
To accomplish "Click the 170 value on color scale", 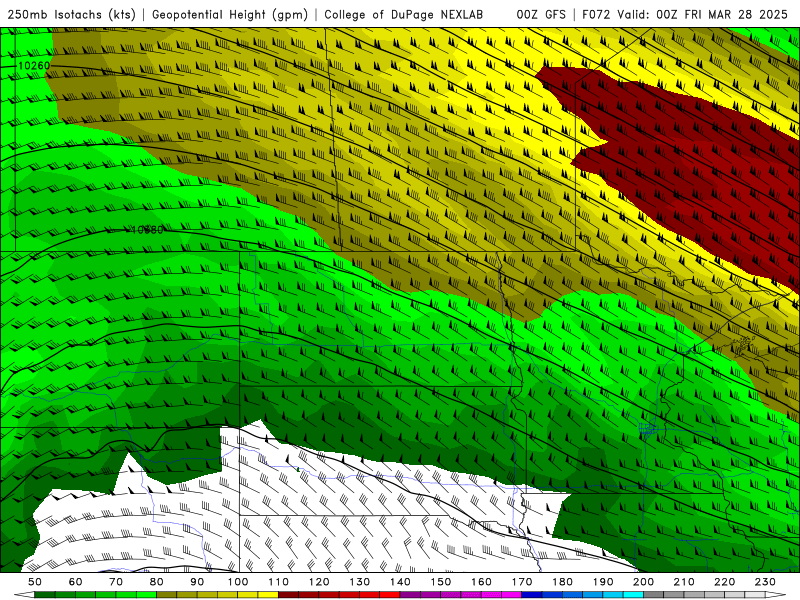I will tap(522, 582).
